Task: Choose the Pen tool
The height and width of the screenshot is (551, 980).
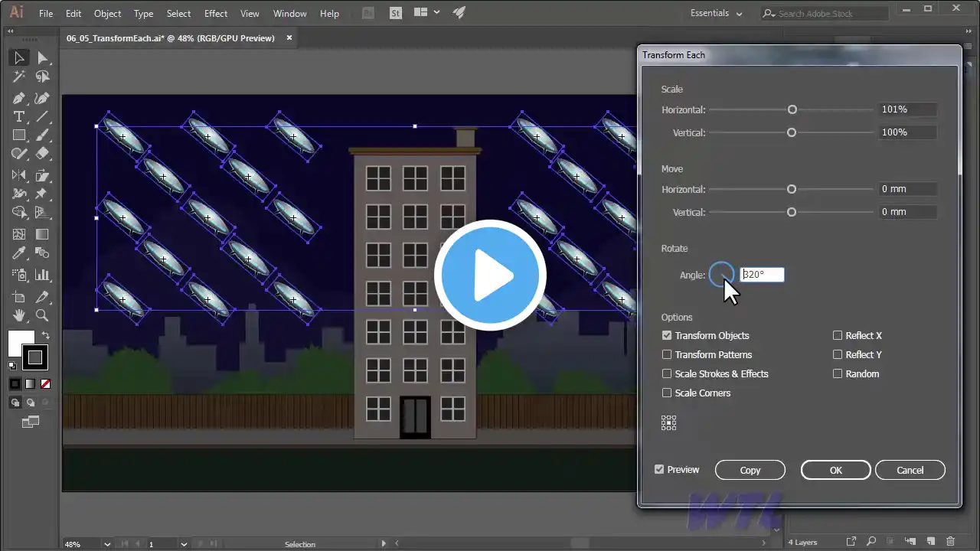Action: click(19, 98)
